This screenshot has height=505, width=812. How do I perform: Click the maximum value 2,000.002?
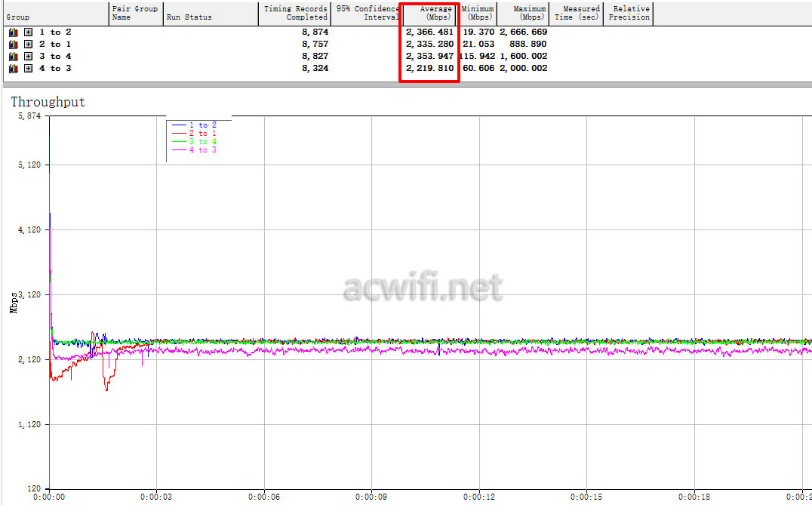click(524, 69)
